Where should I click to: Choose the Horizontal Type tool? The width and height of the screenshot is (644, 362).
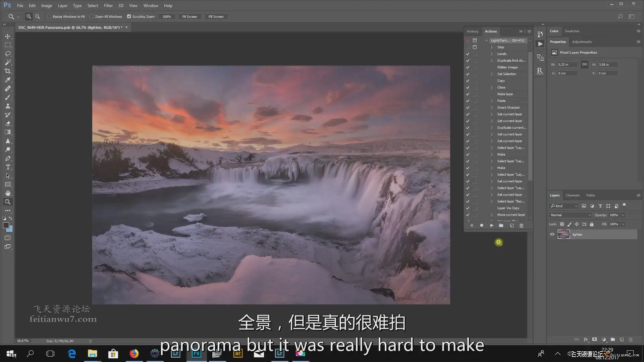tap(8, 167)
